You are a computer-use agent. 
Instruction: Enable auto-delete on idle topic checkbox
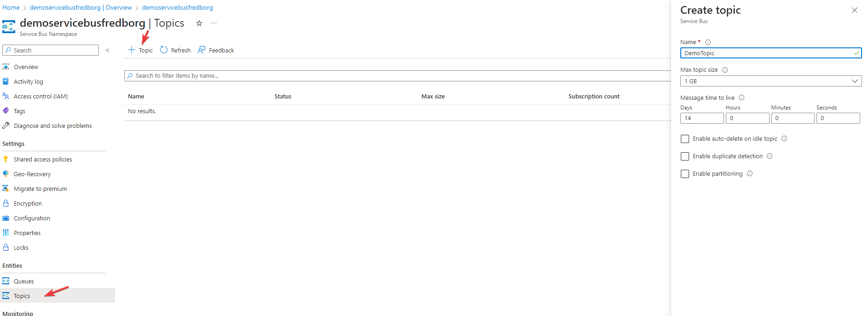(x=685, y=139)
